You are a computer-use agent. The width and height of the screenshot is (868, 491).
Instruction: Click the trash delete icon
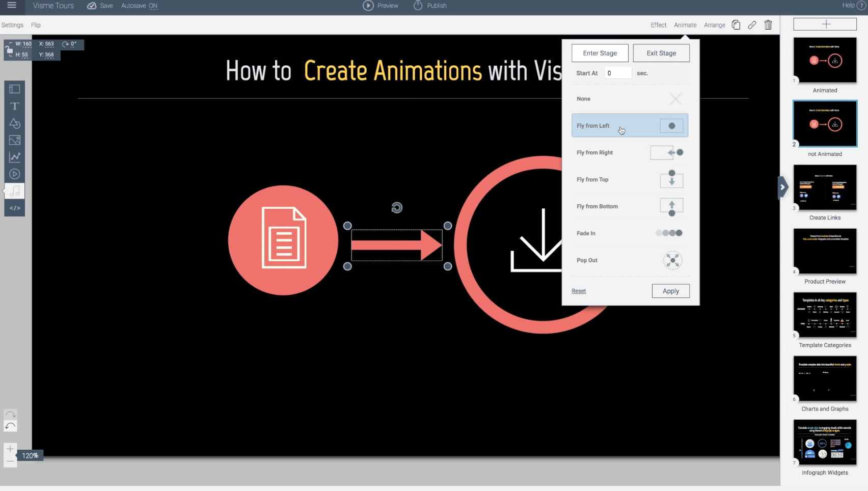point(768,25)
